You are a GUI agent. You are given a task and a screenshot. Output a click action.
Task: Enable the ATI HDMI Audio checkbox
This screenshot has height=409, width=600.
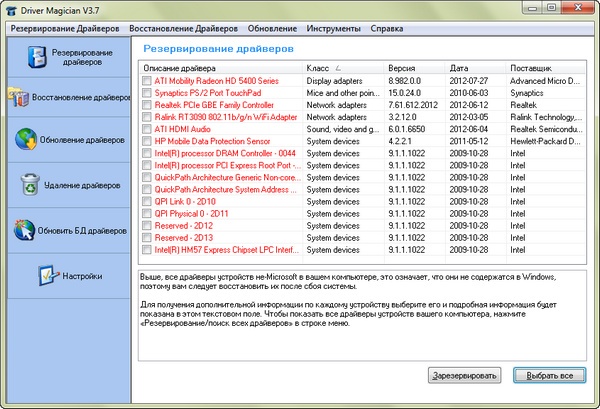(x=147, y=128)
